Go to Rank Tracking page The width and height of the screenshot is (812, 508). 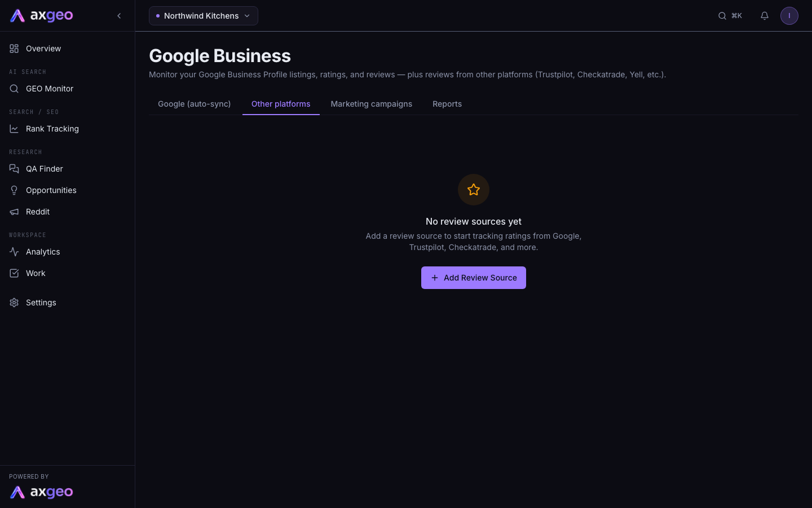pyautogui.click(x=52, y=129)
